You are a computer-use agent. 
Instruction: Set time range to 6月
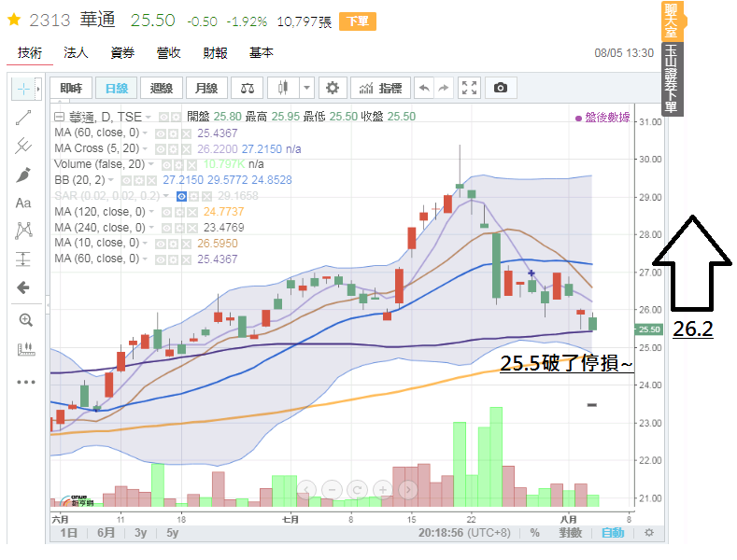(106, 533)
